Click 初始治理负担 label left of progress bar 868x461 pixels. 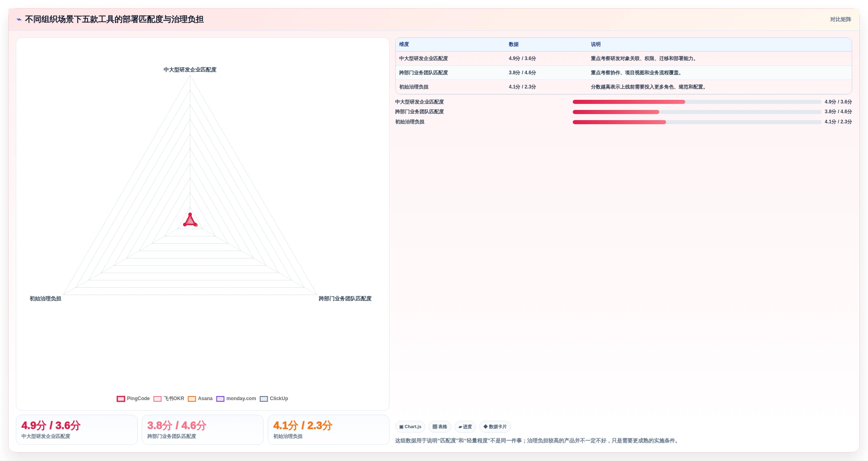tap(410, 122)
